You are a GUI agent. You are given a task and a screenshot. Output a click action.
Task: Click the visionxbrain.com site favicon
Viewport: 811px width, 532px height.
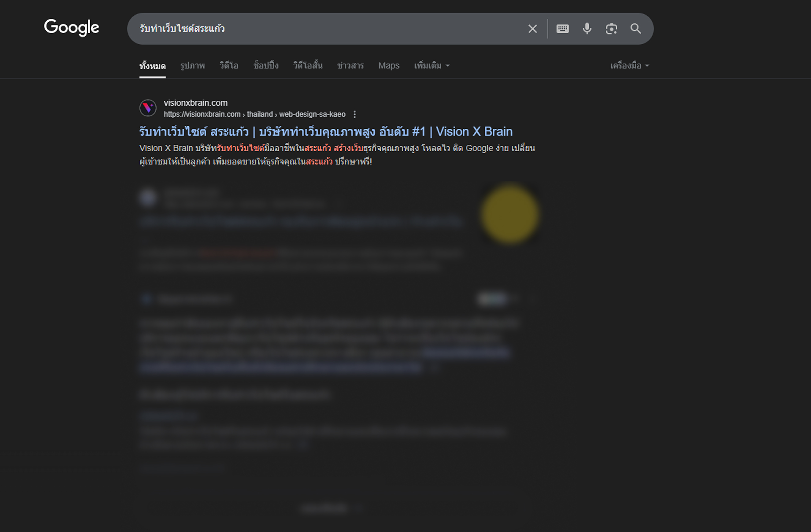click(x=148, y=108)
